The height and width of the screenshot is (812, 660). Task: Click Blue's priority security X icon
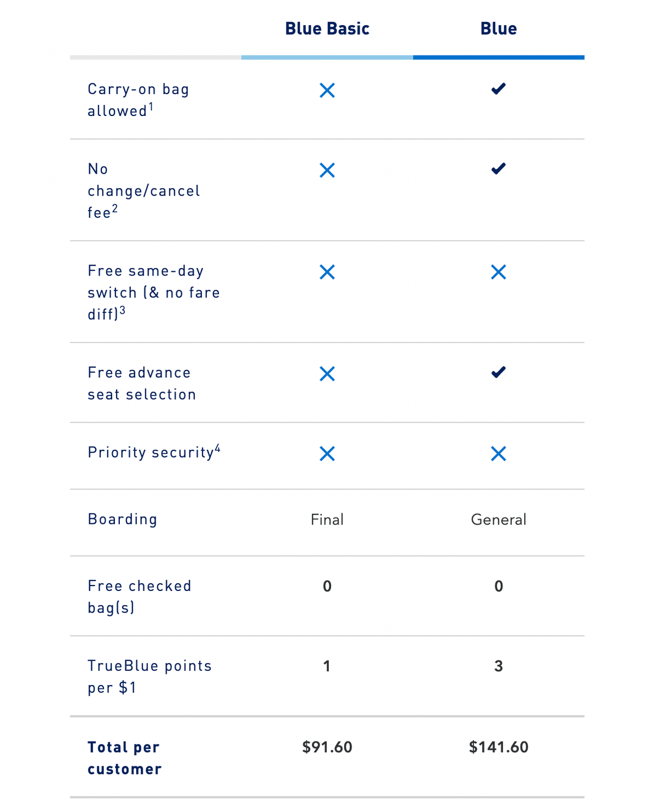pyautogui.click(x=498, y=454)
